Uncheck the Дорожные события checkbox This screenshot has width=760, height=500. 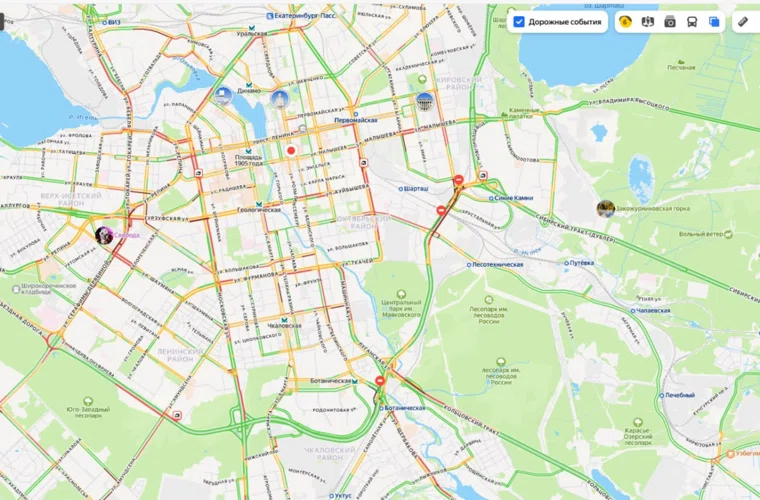coord(519,22)
